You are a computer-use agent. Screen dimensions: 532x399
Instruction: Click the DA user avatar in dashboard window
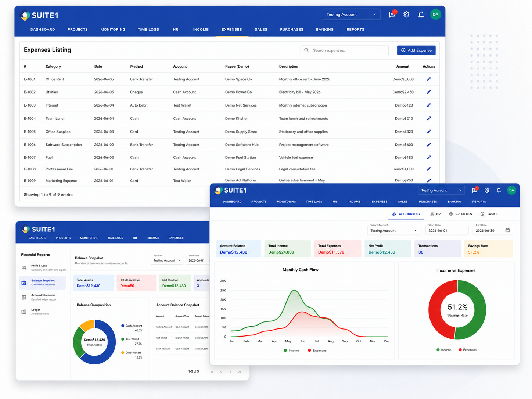point(511,190)
